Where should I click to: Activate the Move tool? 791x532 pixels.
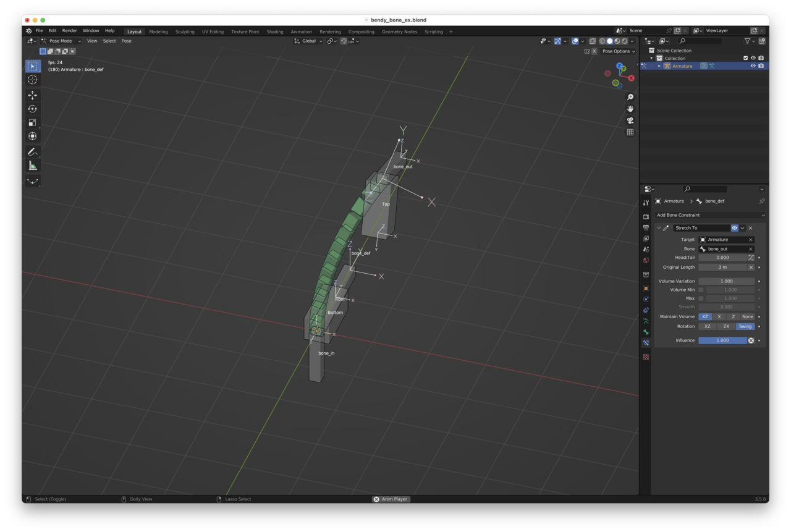(33, 95)
